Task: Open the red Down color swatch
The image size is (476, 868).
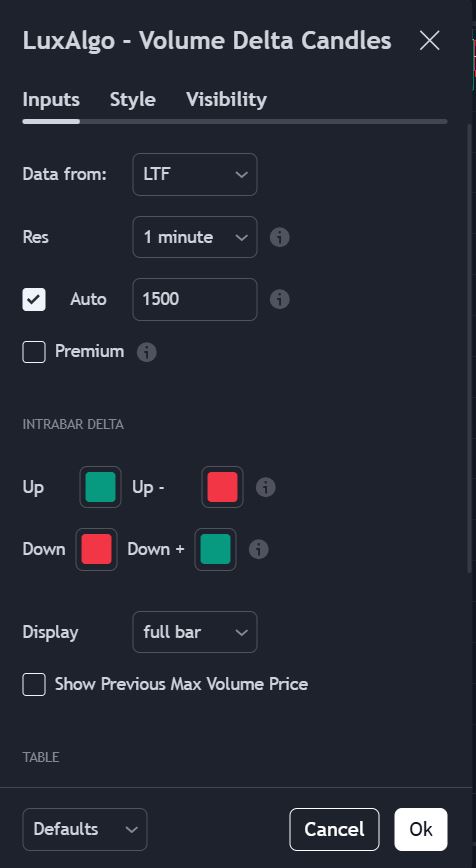Action: [96, 549]
